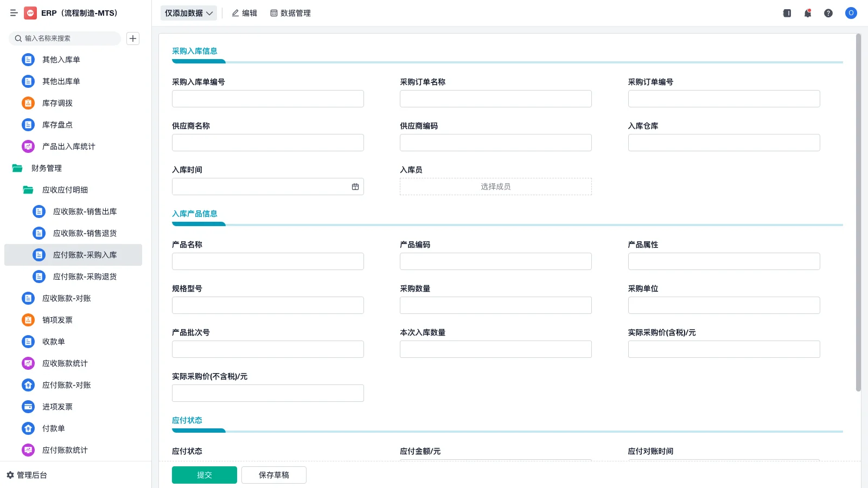Click the 采购订单编号 input field
868x488 pixels.
click(724, 99)
